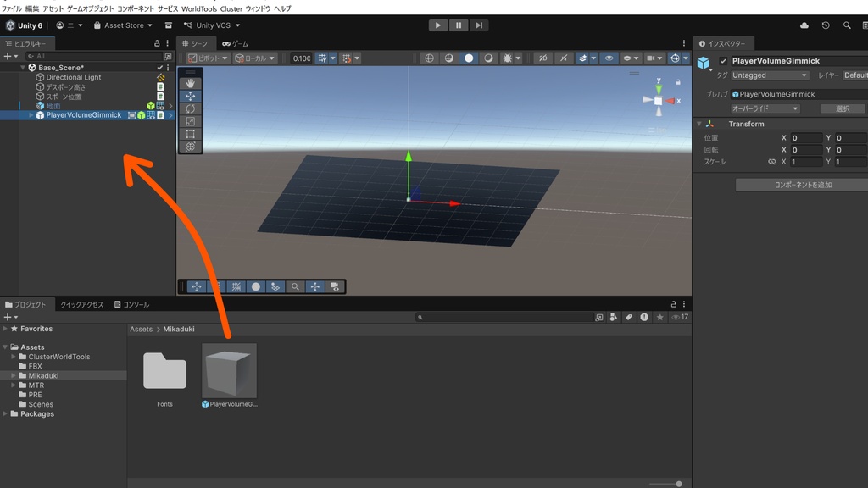Pause the game with the pause button
Viewport: 868px width, 488px height.
459,25
